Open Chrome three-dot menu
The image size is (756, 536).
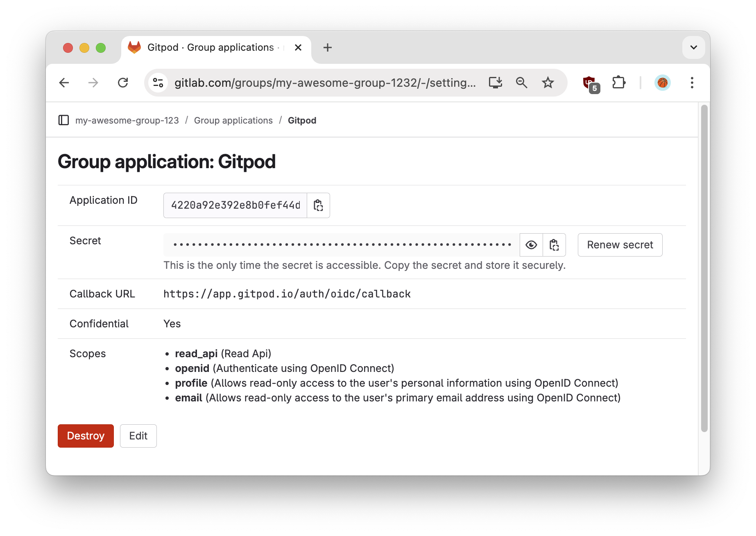tap(692, 83)
